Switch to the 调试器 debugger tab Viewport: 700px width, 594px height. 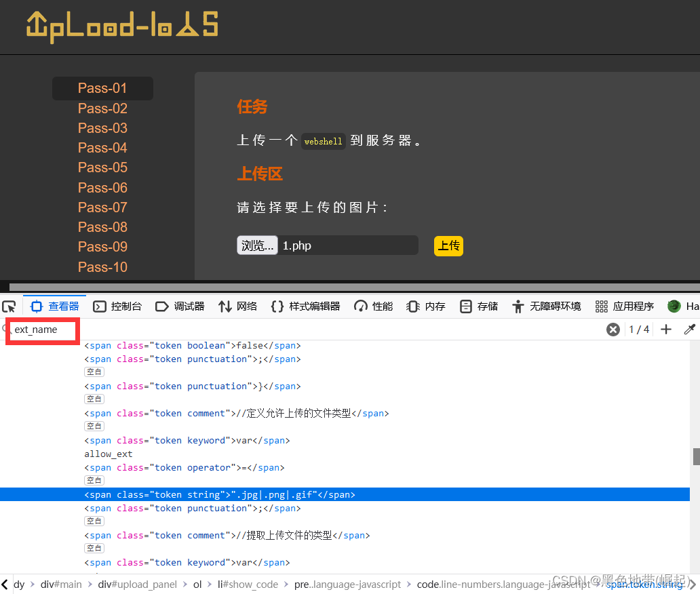pyautogui.click(x=180, y=306)
